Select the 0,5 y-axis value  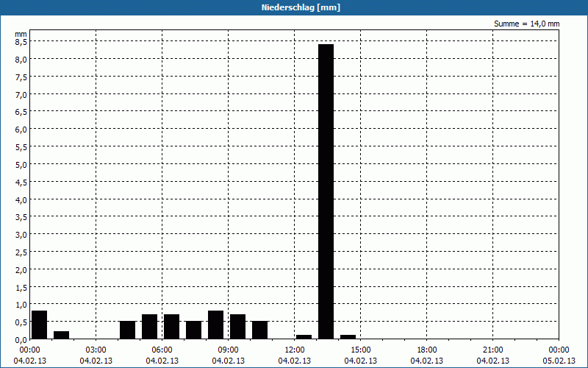(x=21, y=322)
